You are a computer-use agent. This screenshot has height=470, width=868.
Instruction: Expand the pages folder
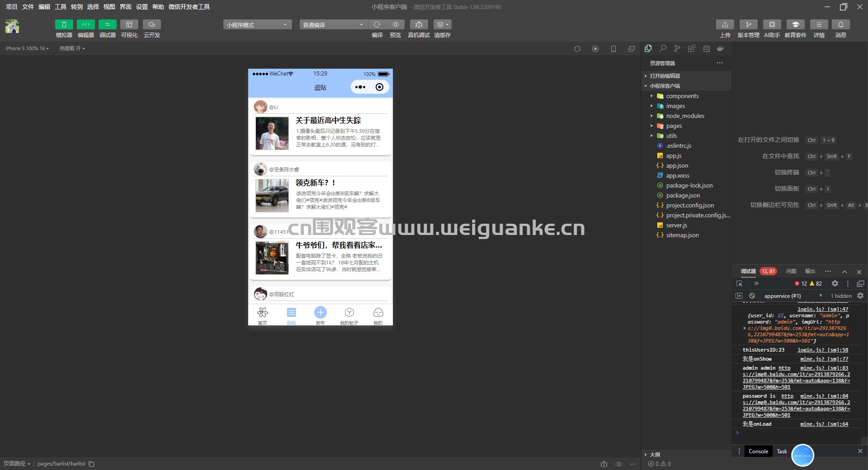686,126
